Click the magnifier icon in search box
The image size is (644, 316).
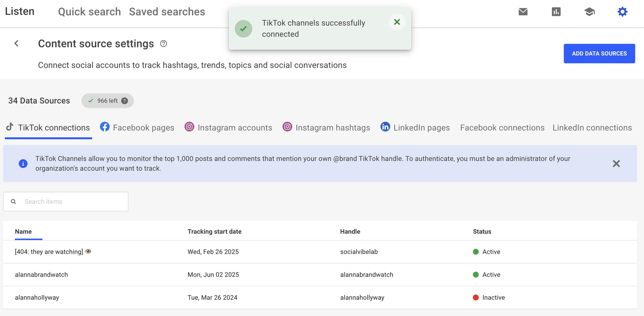pos(13,201)
